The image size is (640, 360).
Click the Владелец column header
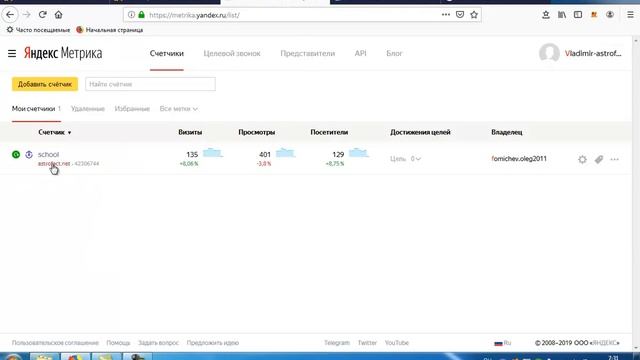pos(507,132)
